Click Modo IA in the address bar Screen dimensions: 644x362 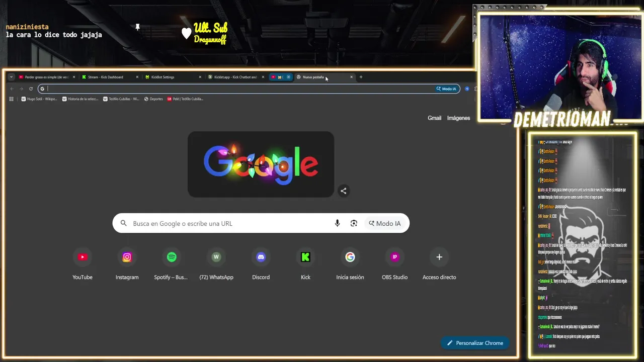(x=446, y=88)
